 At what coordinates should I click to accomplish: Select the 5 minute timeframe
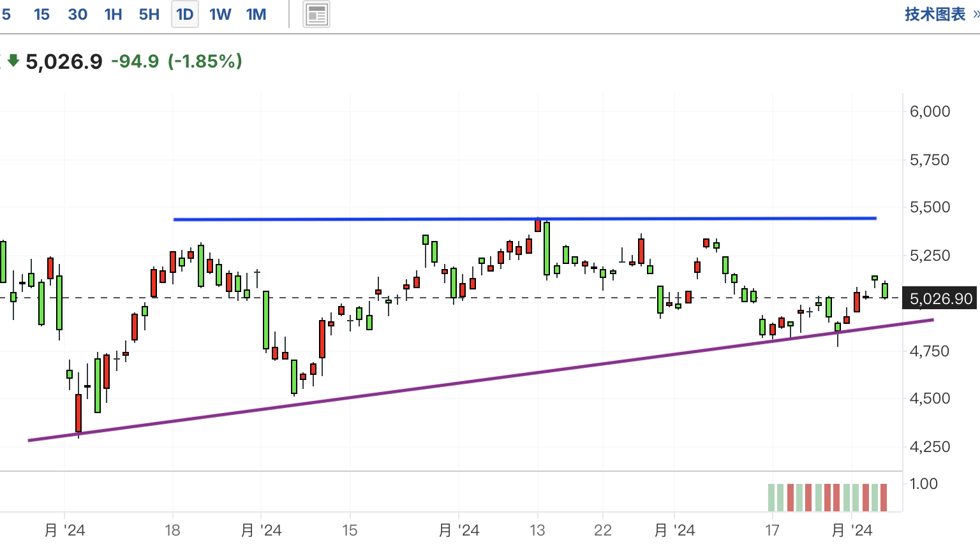point(6,14)
